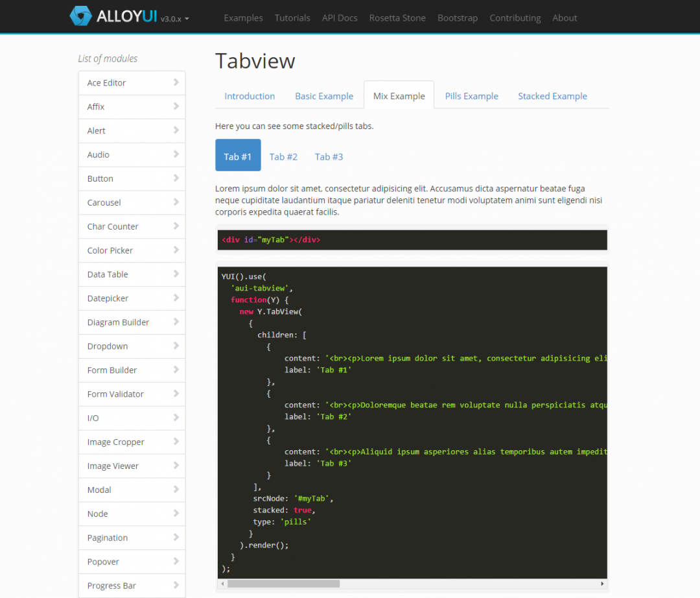Click chevron arrow on Form Validator row
Viewport: 700px width, 598px height.
[176, 394]
